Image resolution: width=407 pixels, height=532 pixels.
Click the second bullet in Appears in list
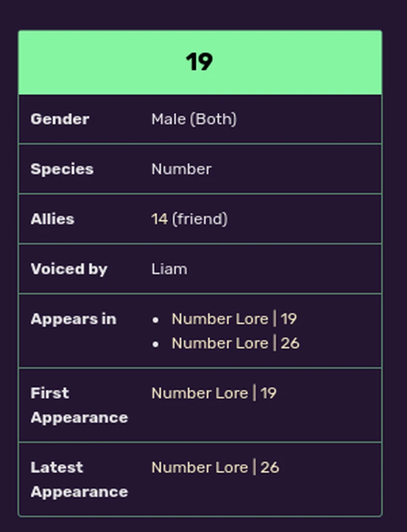(156, 344)
